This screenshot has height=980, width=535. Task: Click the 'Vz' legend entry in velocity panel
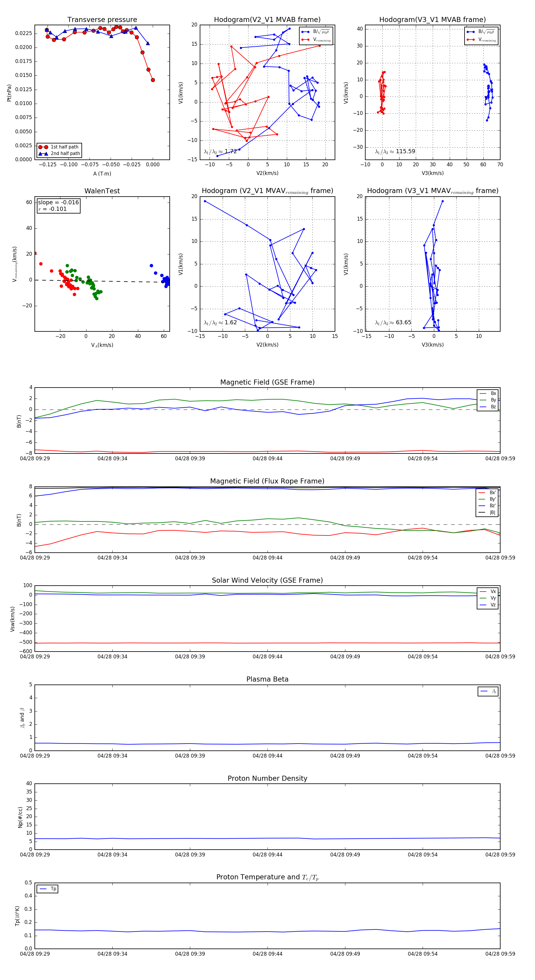tap(488, 605)
